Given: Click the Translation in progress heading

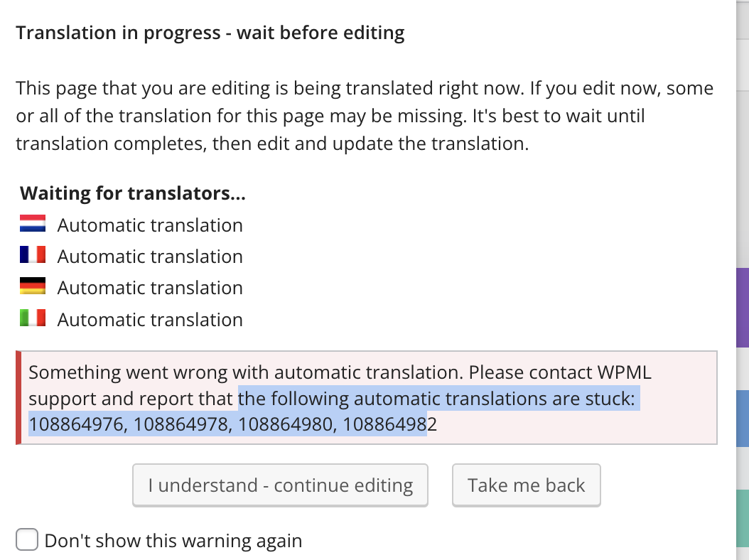Looking at the screenshot, I should 210,33.
